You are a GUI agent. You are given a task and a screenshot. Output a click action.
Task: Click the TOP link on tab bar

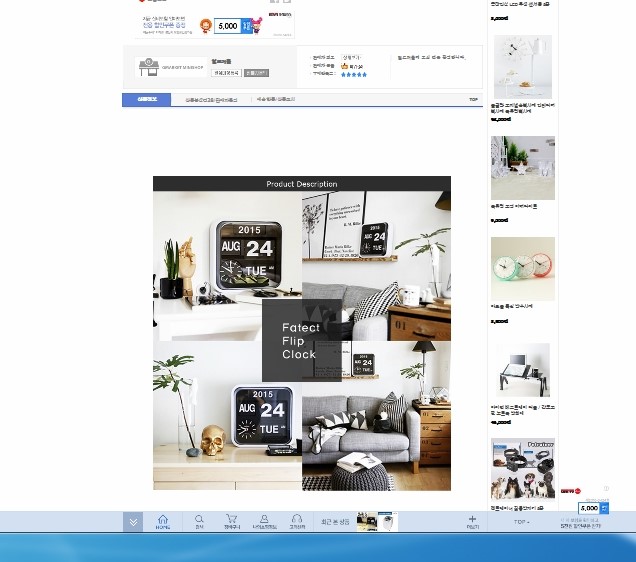[473, 99]
